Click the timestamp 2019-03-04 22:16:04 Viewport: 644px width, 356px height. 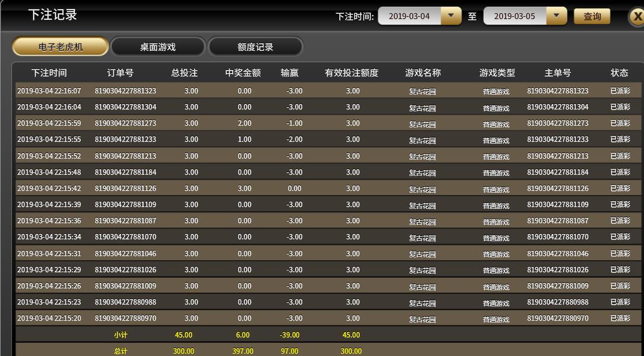point(49,107)
